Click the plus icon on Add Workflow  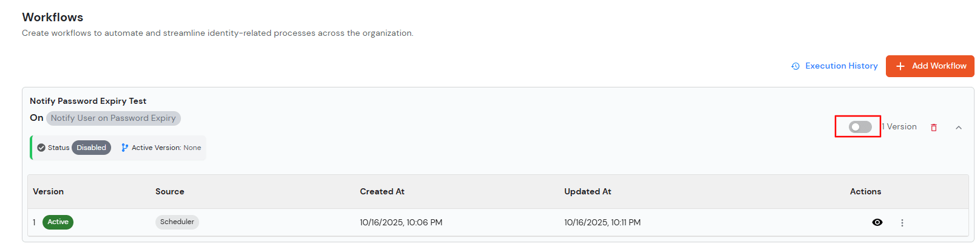point(900,66)
